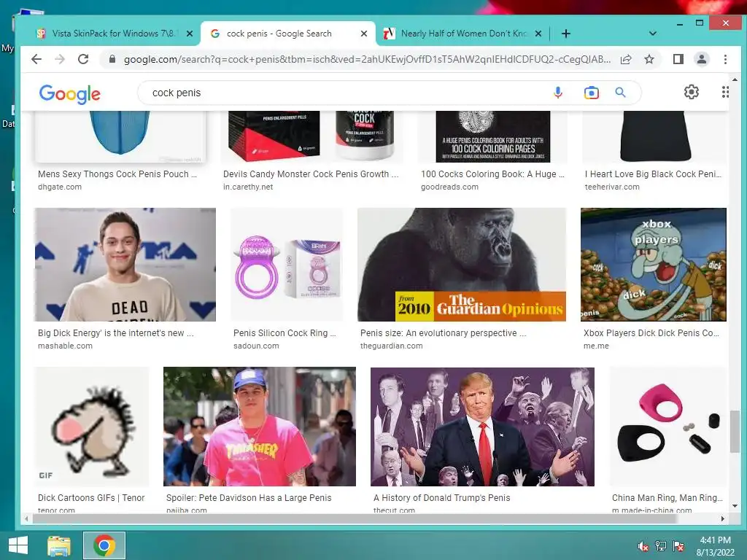747x560 pixels.
Task: Open the network tray icon
Action: tap(660, 546)
